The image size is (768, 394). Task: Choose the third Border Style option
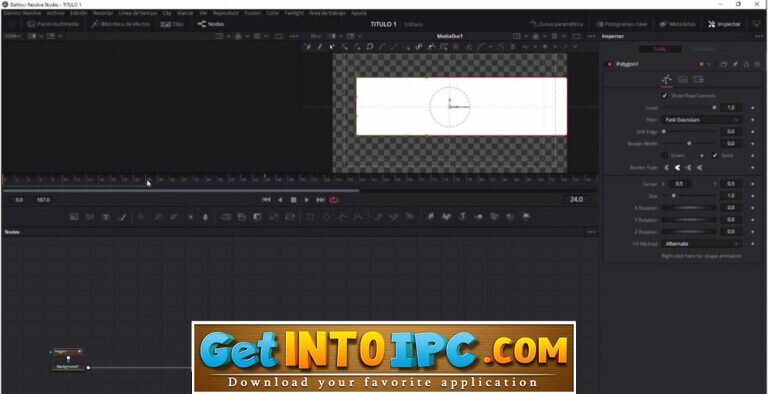pyautogui.click(x=689, y=168)
